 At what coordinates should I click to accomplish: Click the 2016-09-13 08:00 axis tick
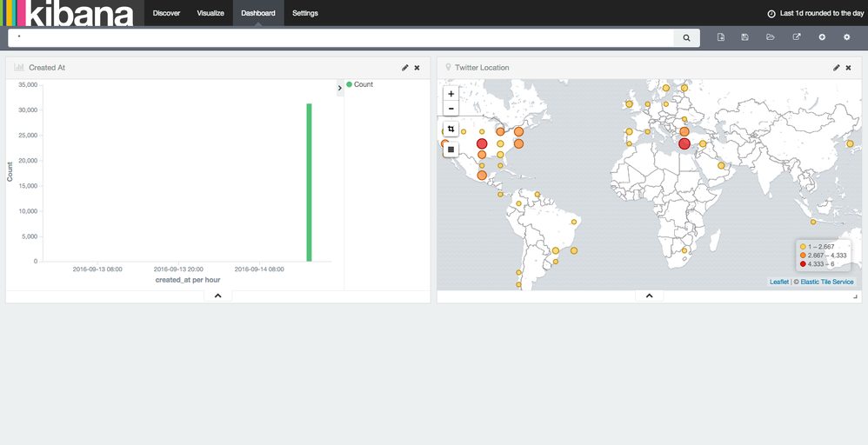click(x=97, y=269)
